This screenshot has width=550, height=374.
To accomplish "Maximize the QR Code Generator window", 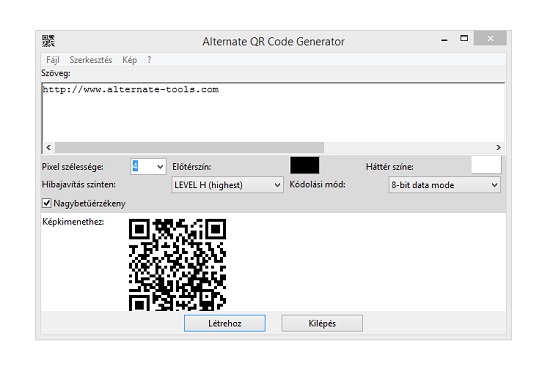I will click(464, 38).
